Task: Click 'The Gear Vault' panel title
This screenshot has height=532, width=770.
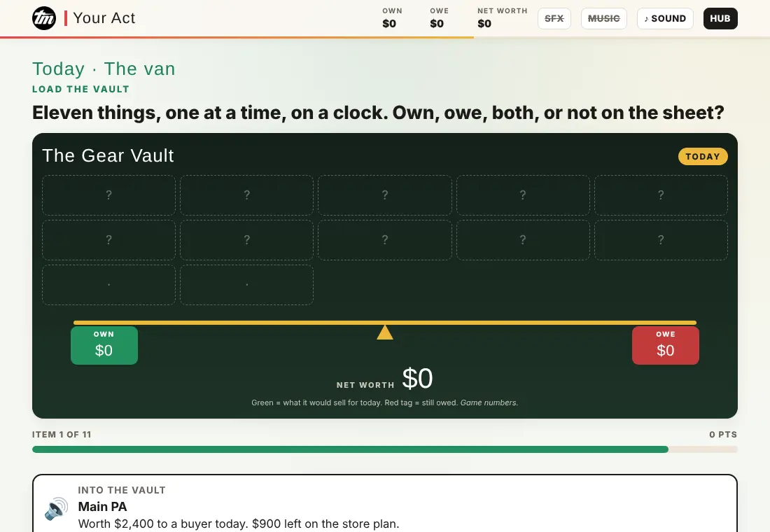Action: tap(108, 155)
